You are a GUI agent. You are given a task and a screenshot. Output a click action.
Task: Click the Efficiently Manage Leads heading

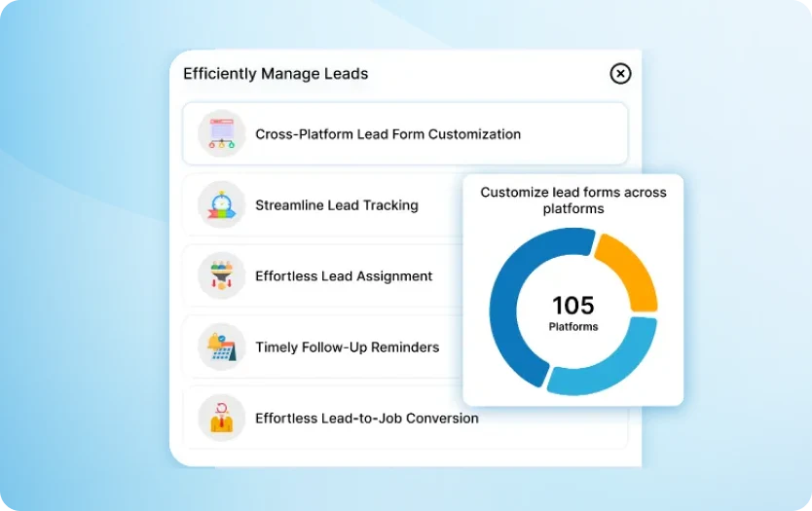click(276, 74)
